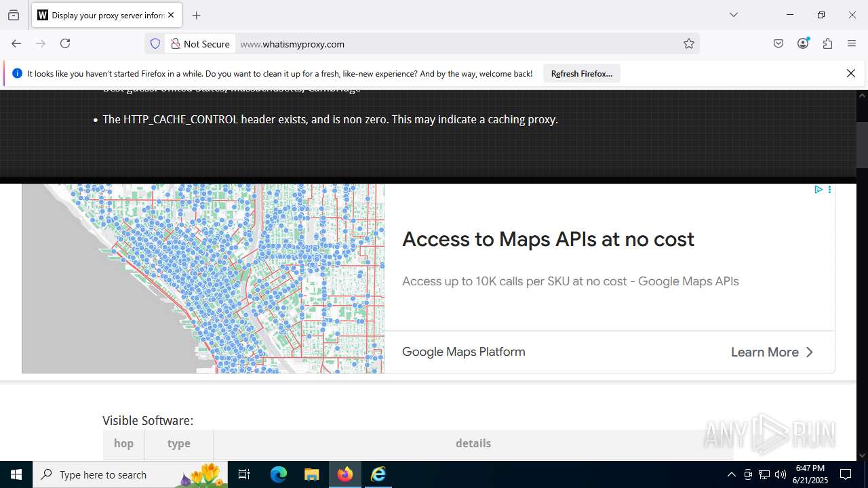Open the Windows notification center

click(846, 474)
